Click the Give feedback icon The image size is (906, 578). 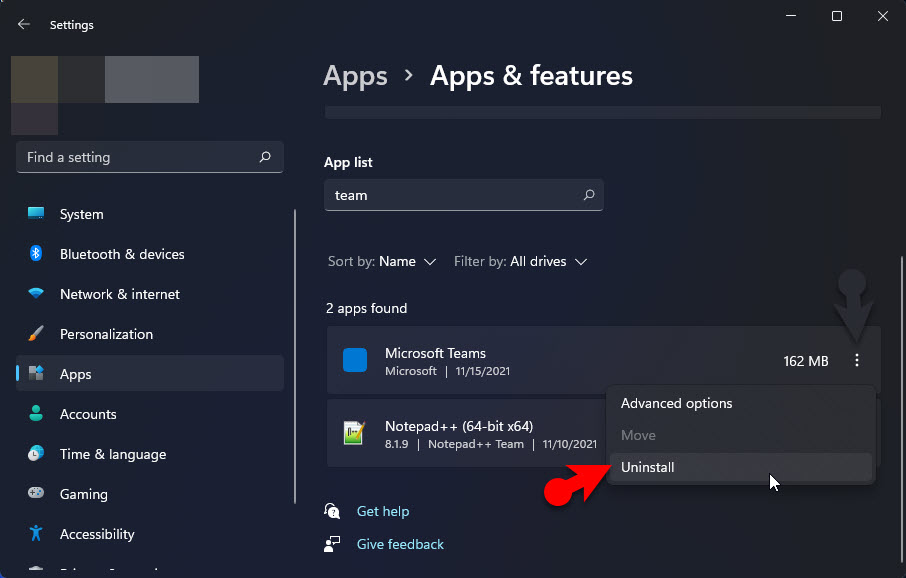pyautogui.click(x=332, y=544)
